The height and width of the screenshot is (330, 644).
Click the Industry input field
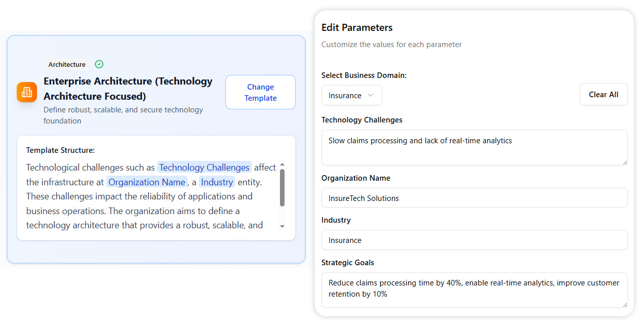point(474,240)
